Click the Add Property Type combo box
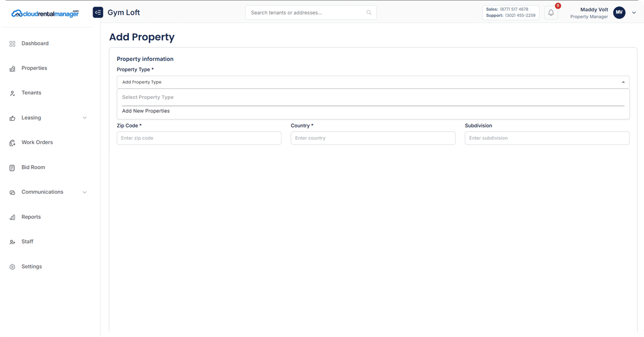The image size is (644, 337). [373, 82]
